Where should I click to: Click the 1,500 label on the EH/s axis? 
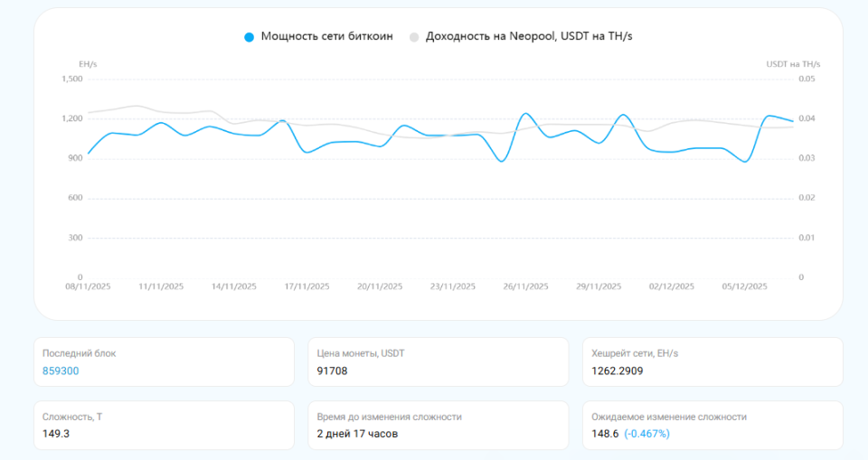[71, 79]
